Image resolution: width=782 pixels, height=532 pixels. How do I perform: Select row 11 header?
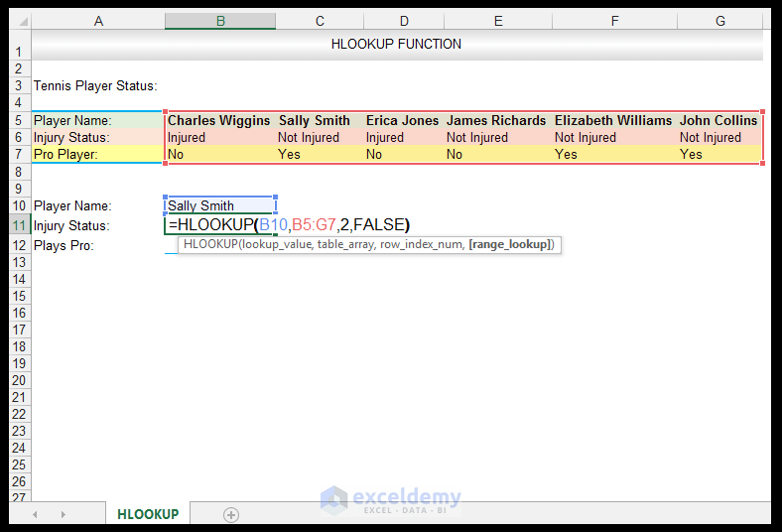click(19, 225)
